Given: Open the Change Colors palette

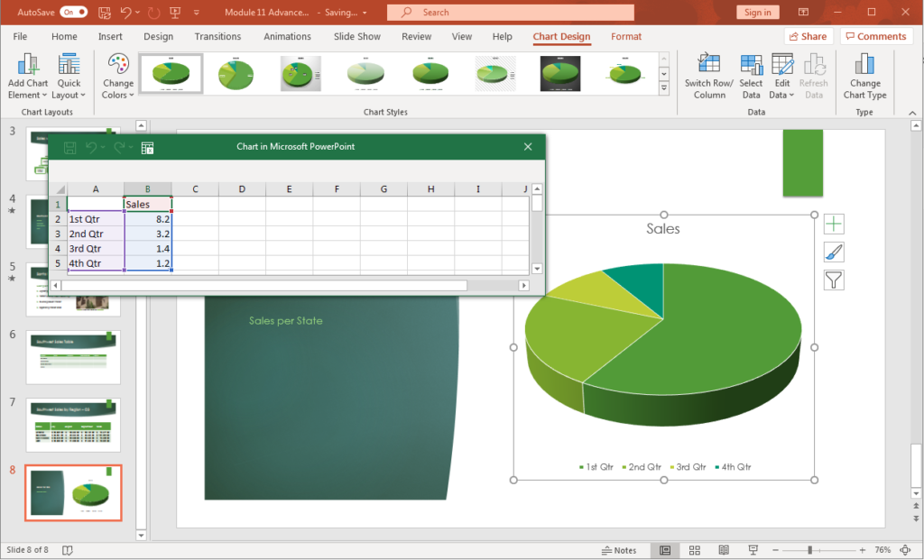Looking at the screenshot, I should click(x=117, y=76).
